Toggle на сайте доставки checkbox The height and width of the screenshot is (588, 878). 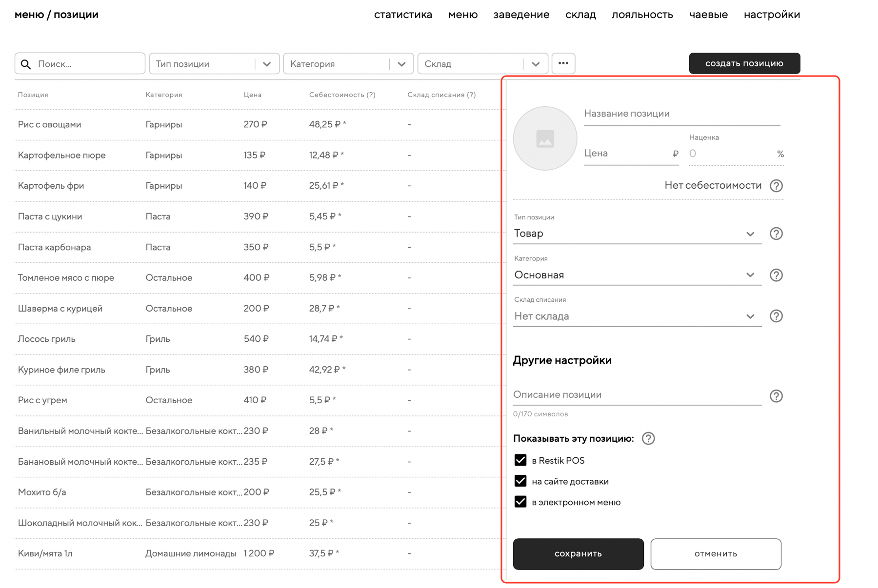(520, 481)
